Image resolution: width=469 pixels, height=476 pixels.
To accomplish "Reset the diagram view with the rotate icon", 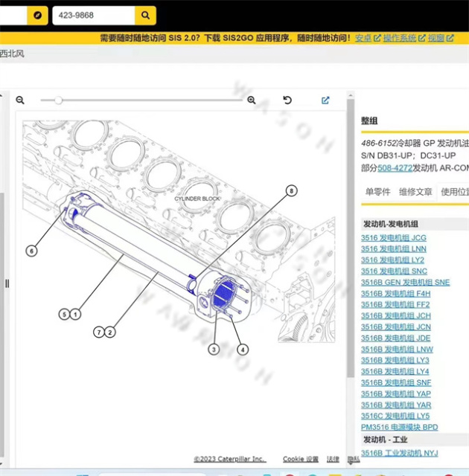I will [287, 100].
